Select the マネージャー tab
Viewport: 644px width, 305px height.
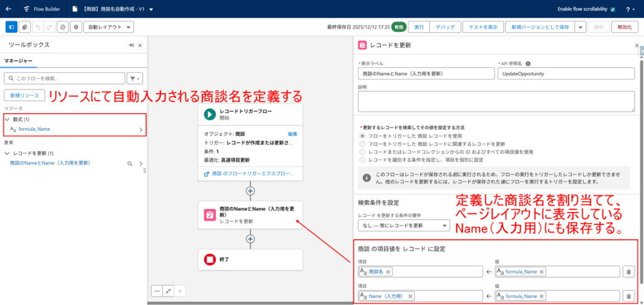[x=18, y=61]
